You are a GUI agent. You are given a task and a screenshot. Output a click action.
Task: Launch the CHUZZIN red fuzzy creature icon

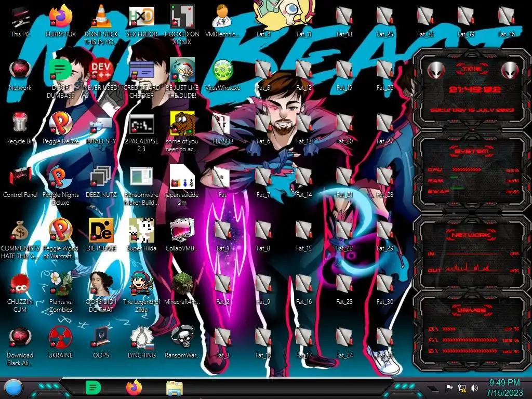point(20,292)
